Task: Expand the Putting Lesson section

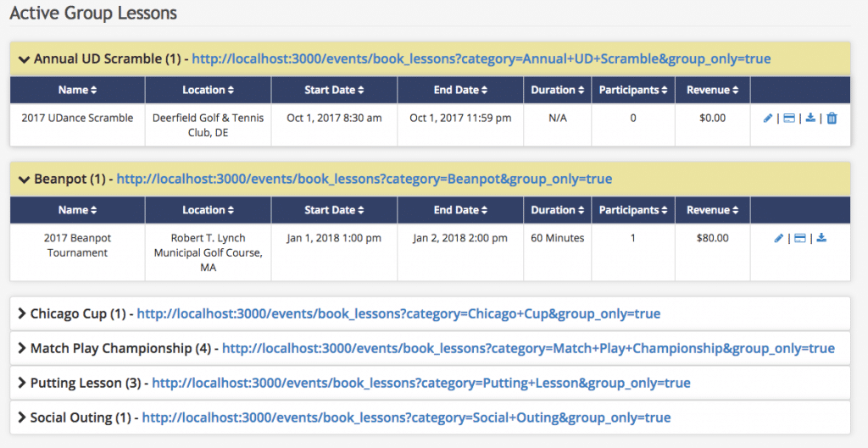Action: 22,383
